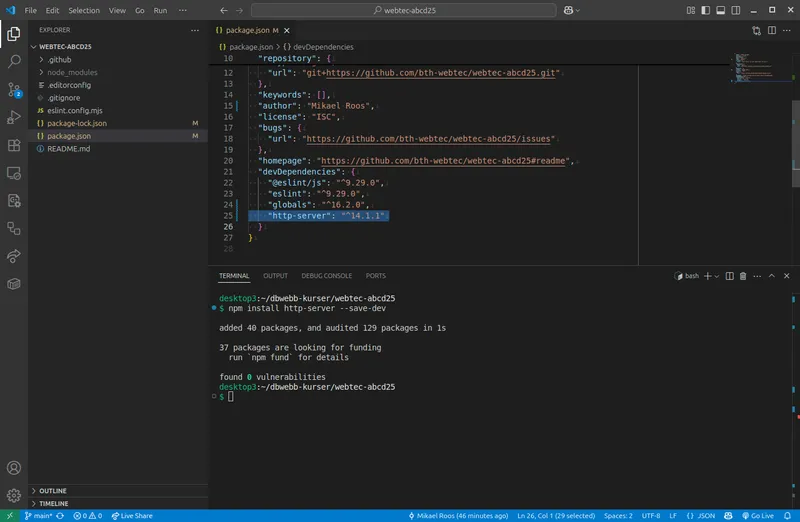Open the Edit menu
Screen dimensions: 800x522
(52, 10)
